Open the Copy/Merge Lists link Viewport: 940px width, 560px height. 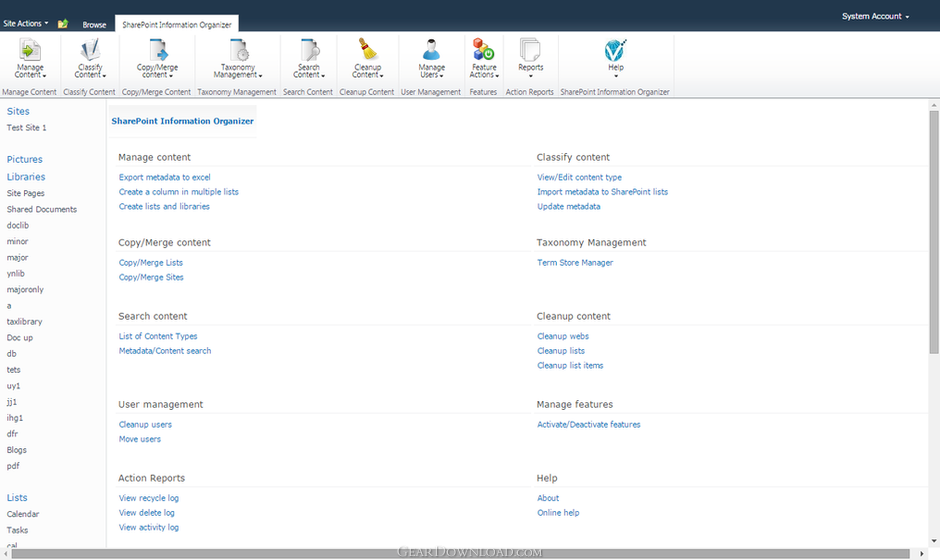(151, 263)
